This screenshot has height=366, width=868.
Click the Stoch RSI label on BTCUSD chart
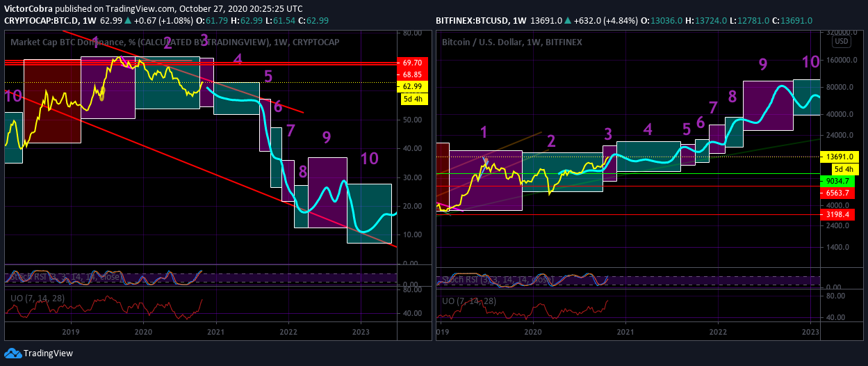coord(498,280)
